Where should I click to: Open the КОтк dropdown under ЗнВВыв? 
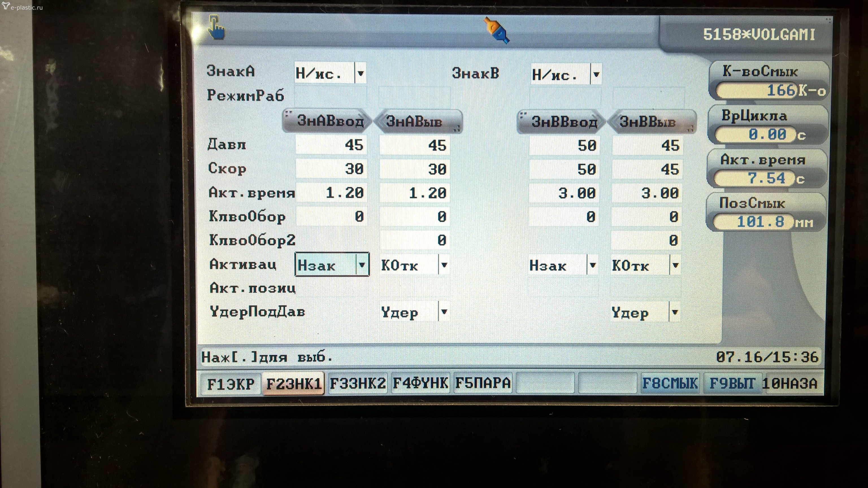point(675,265)
